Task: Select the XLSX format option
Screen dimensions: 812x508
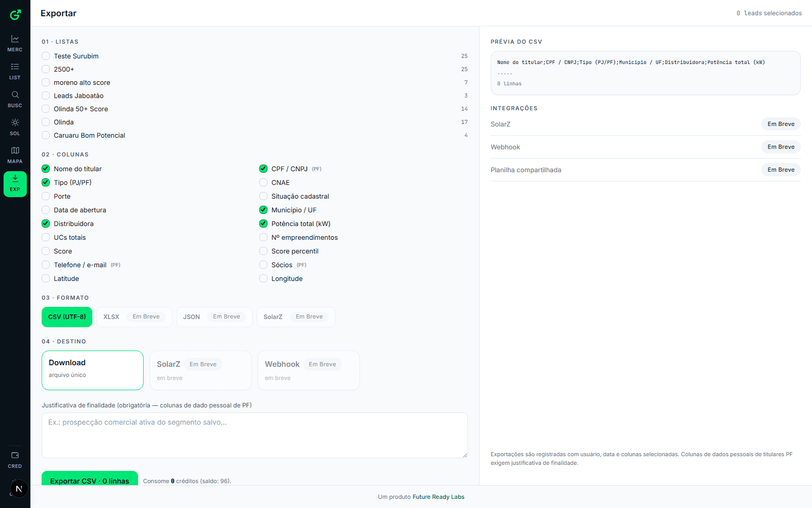Action: (x=134, y=317)
